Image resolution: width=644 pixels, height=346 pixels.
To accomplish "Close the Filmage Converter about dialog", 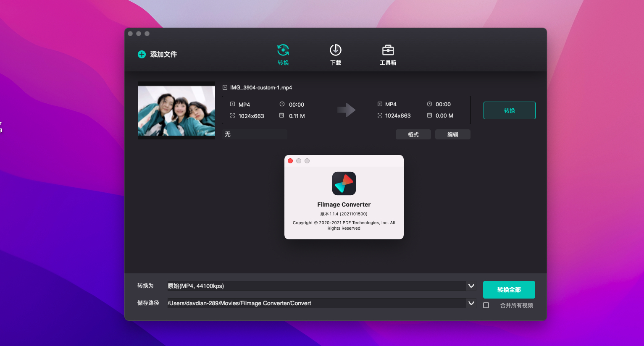I will click(x=290, y=161).
